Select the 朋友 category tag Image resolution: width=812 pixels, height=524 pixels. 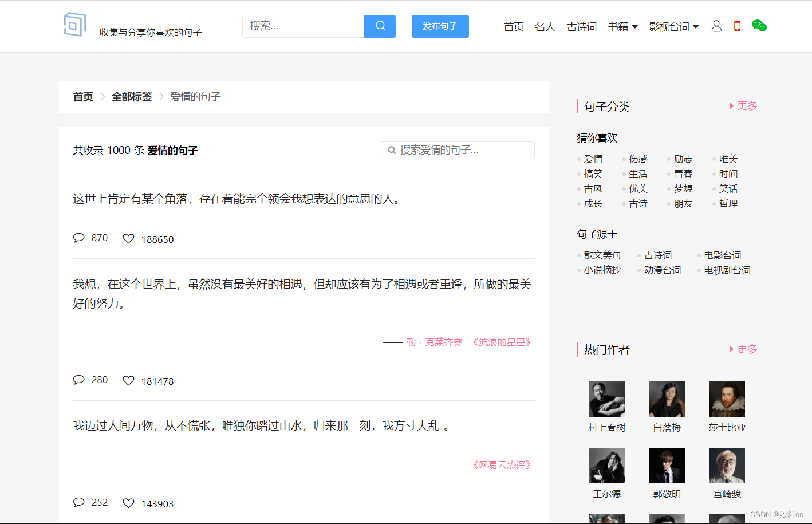pos(683,203)
